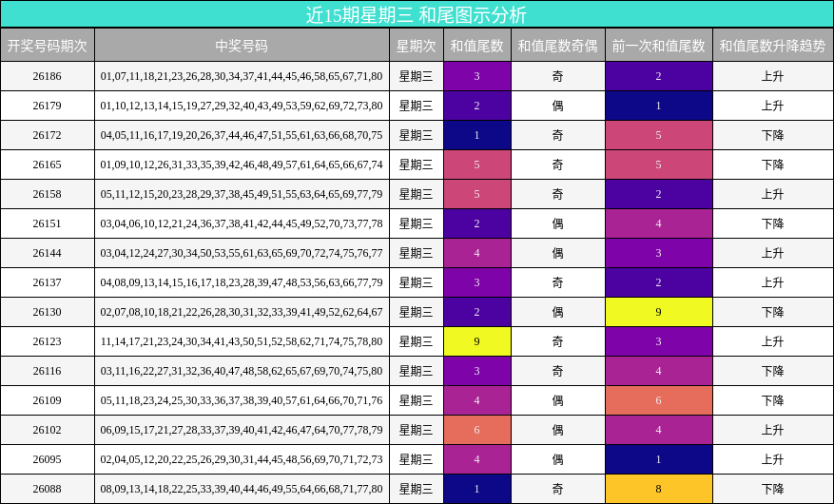Click winning numbers for issue 26130
Viewport: 834px width, 504px height.
[242, 312]
